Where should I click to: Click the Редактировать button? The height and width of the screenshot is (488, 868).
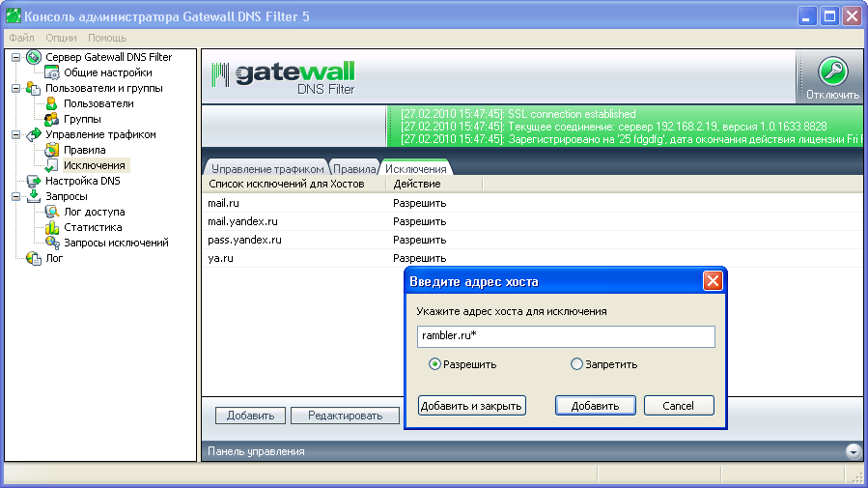345,416
